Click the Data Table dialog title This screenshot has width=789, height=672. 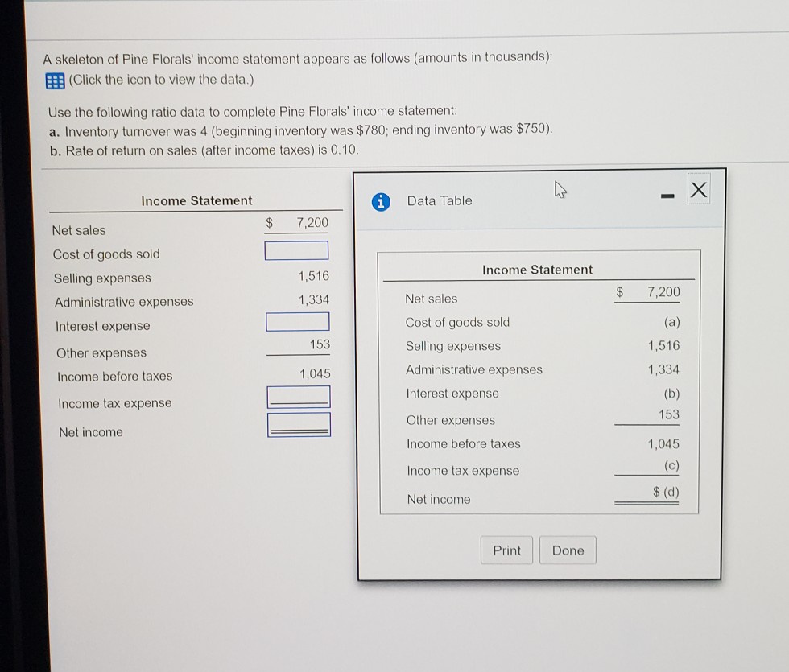click(440, 200)
